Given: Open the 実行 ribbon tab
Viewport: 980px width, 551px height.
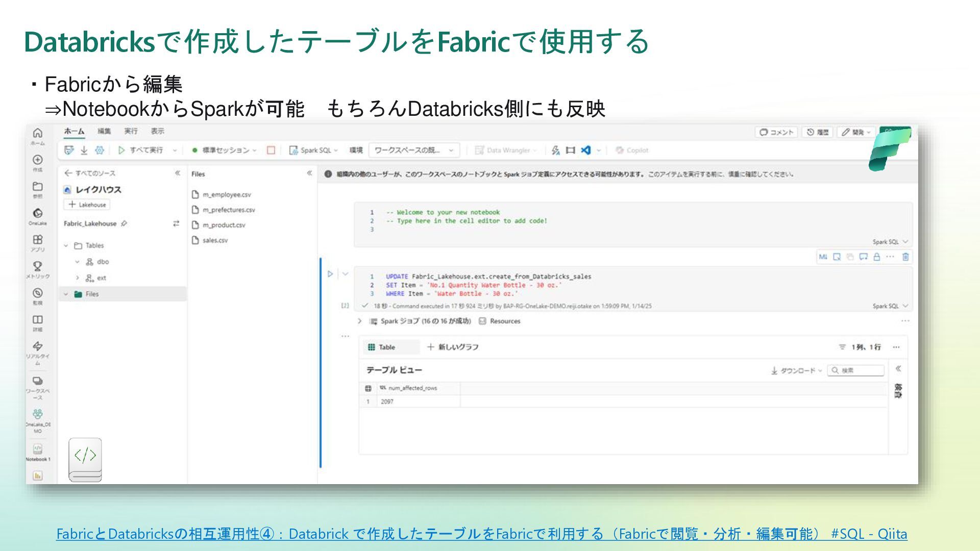Looking at the screenshot, I should (131, 131).
